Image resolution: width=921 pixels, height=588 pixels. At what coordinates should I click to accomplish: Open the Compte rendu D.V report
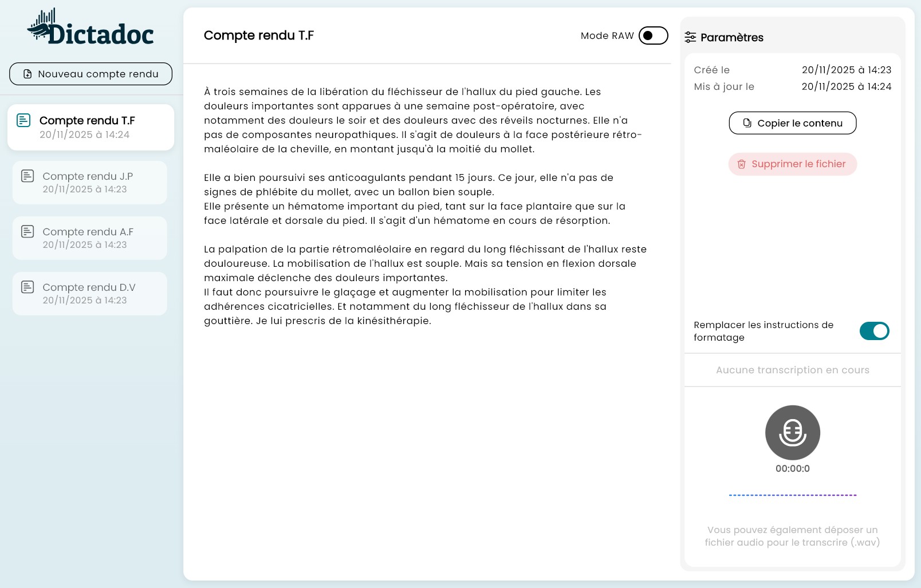89,293
